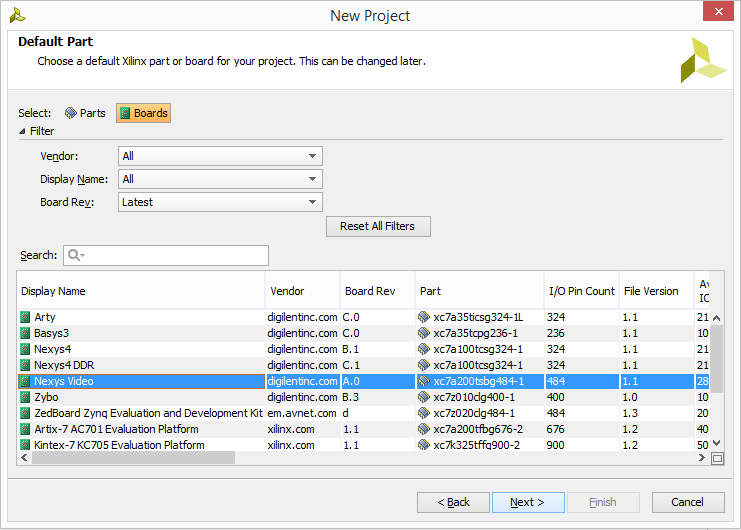The image size is (741, 530).
Task: Select the Zybo board row
Action: tap(363, 397)
